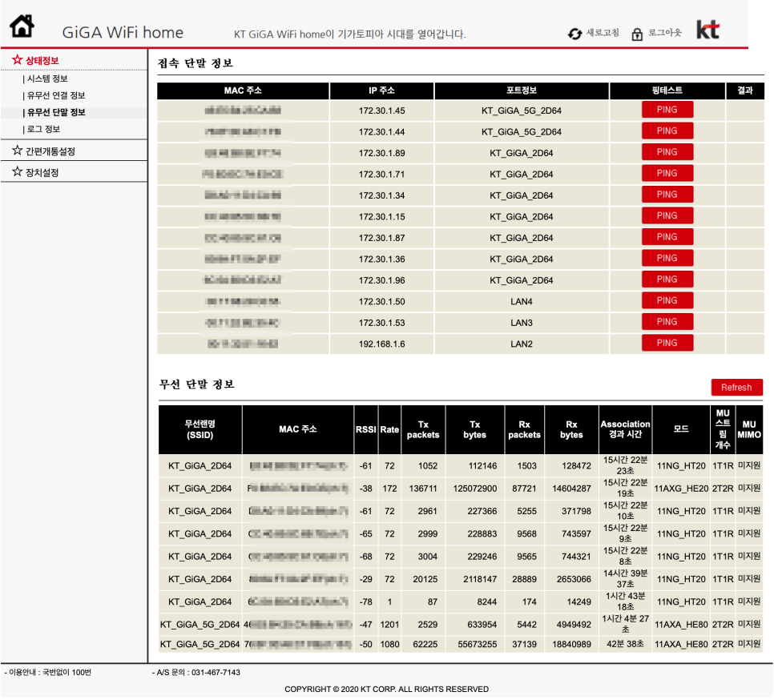Click the kt logo
774x700 pixels.
pos(707,30)
